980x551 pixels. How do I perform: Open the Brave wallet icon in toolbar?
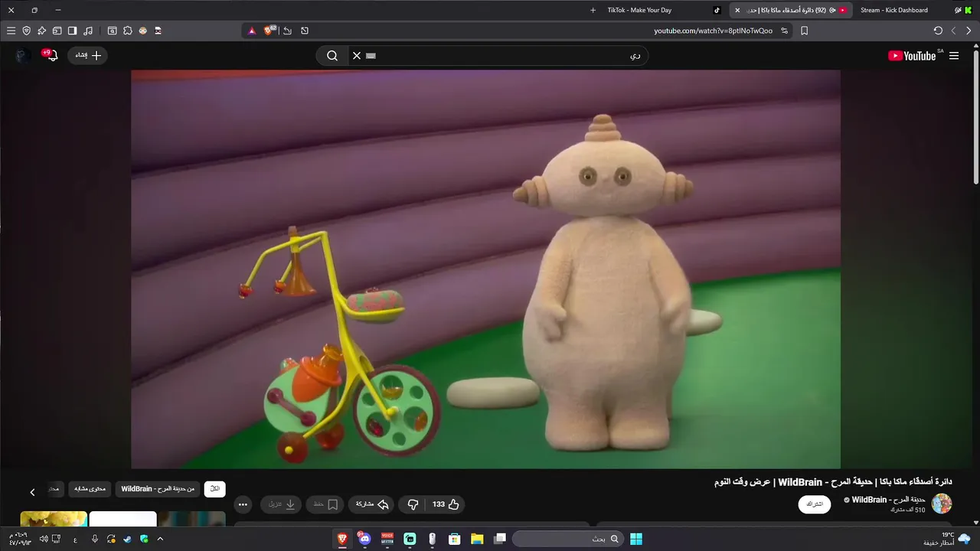[x=57, y=31]
